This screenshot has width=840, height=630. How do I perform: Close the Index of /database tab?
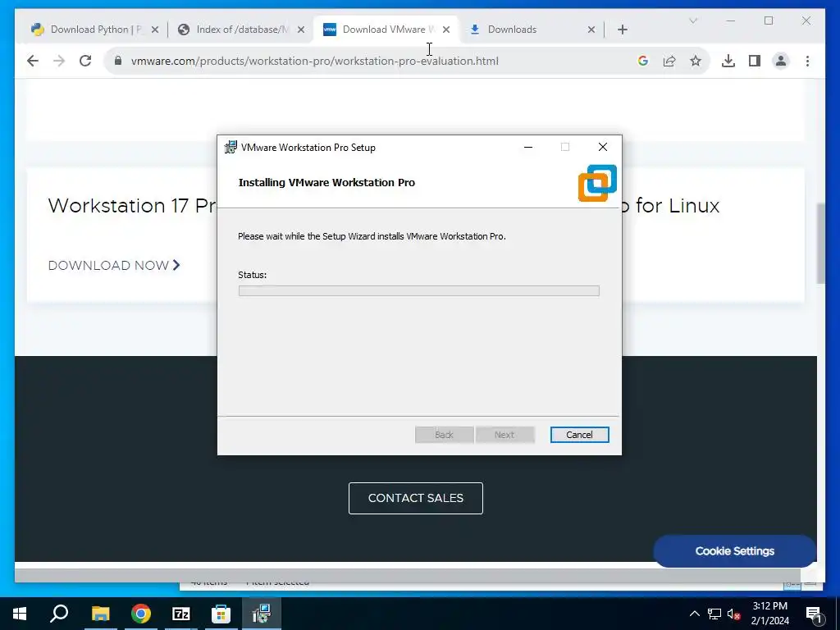tap(301, 30)
